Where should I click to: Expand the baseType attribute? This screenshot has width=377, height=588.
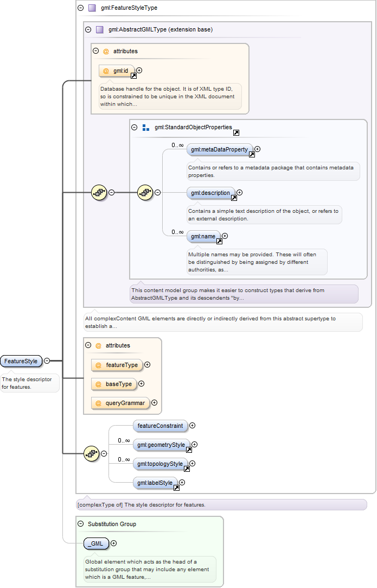click(141, 384)
